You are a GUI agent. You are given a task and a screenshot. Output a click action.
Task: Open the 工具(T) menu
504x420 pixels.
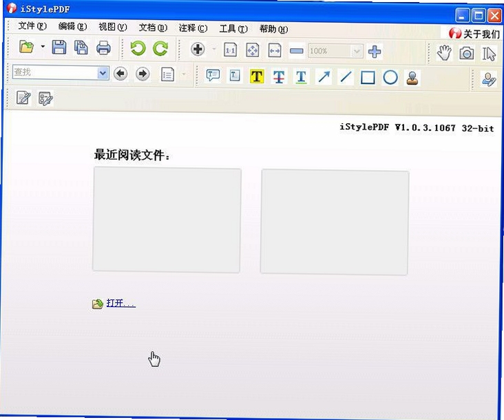click(x=233, y=29)
